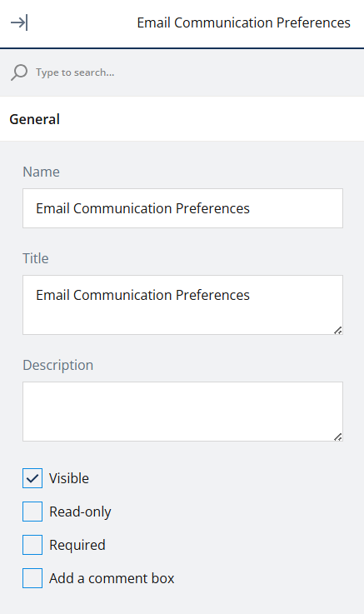Collapse the General section header
The width and height of the screenshot is (364, 614).
tap(182, 119)
